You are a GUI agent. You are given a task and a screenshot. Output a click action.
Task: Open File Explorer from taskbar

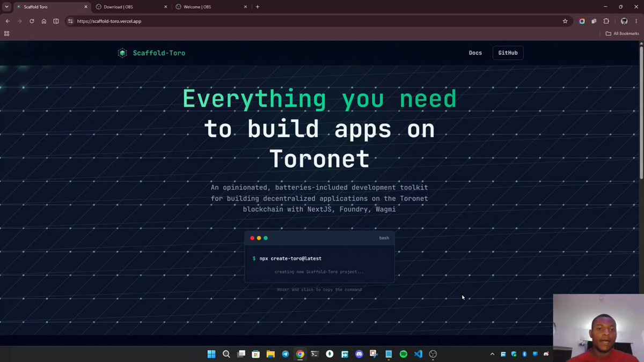(270, 354)
